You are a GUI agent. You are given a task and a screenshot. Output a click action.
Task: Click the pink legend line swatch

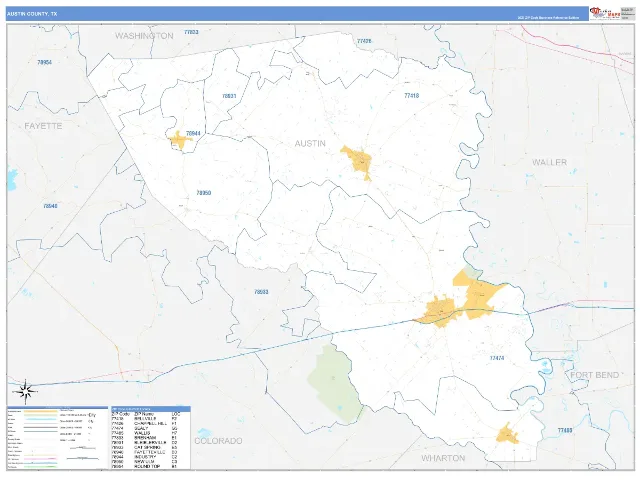coord(41,459)
